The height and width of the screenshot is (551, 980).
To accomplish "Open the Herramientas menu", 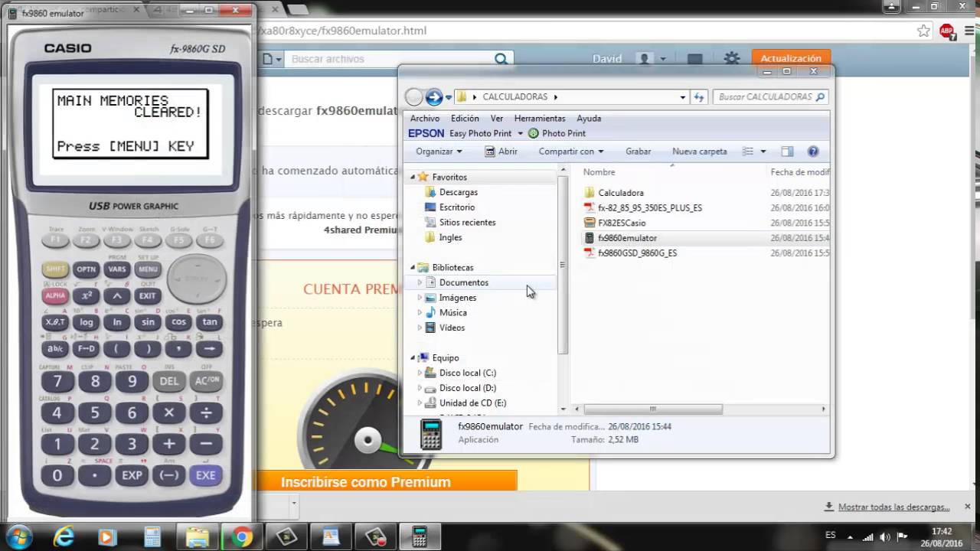I will coord(540,119).
